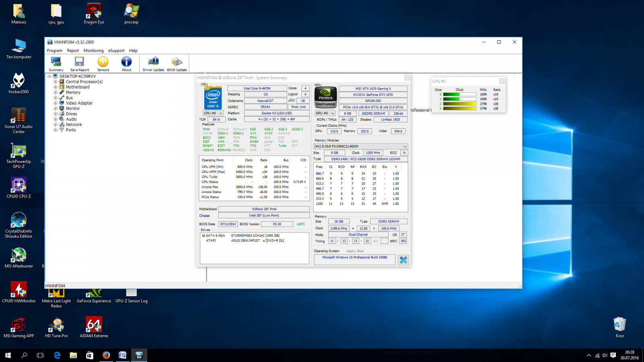The image size is (644, 362).
Task: Launch the procexp desktop icon
Action: (131, 14)
